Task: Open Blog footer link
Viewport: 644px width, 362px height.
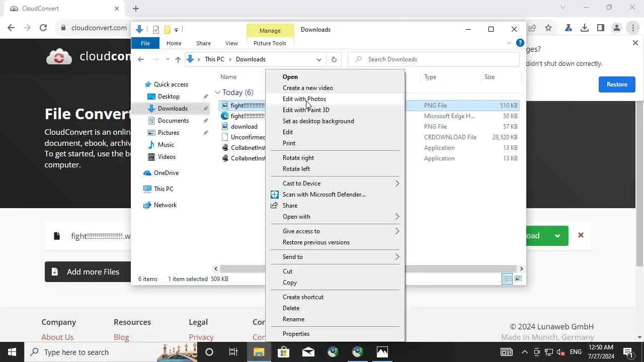Action: (121, 337)
